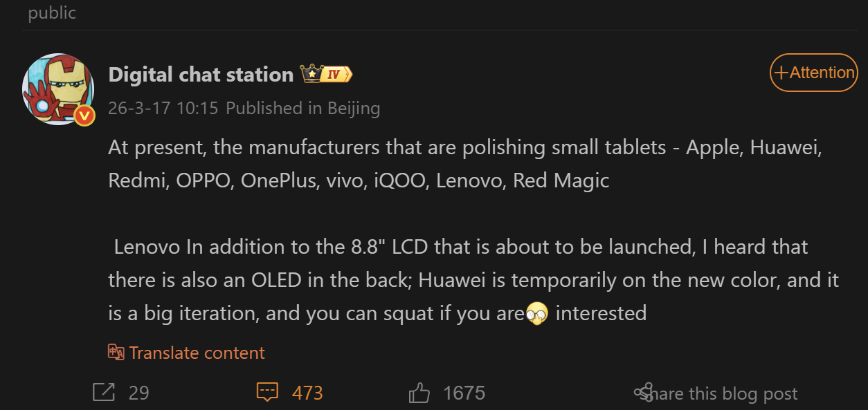Screen dimensions: 868x410
Task: Open the Iron Man profile avatar
Action: [x=58, y=88]
